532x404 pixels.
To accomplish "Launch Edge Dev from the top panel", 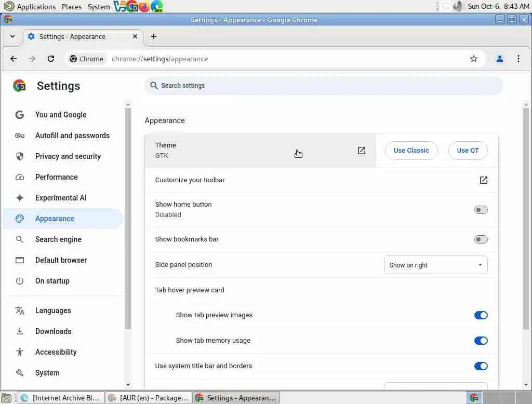I will pos(157,6).
